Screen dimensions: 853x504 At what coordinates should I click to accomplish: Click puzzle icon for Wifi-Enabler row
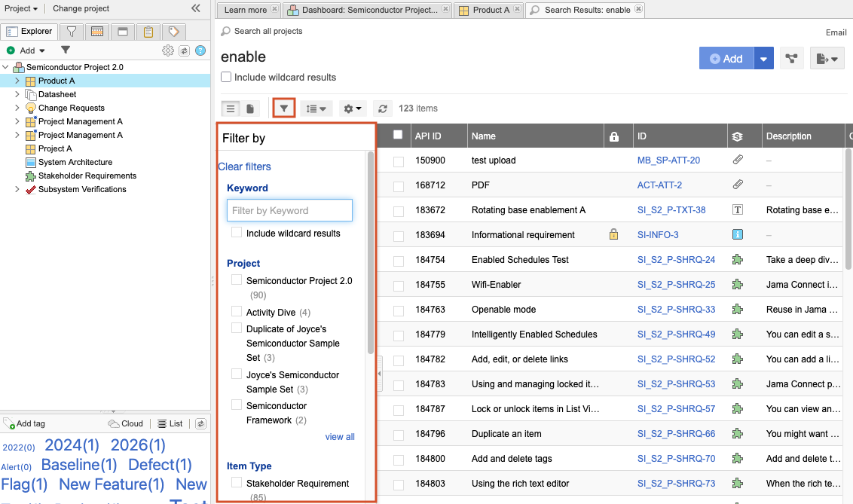(738, 284)
